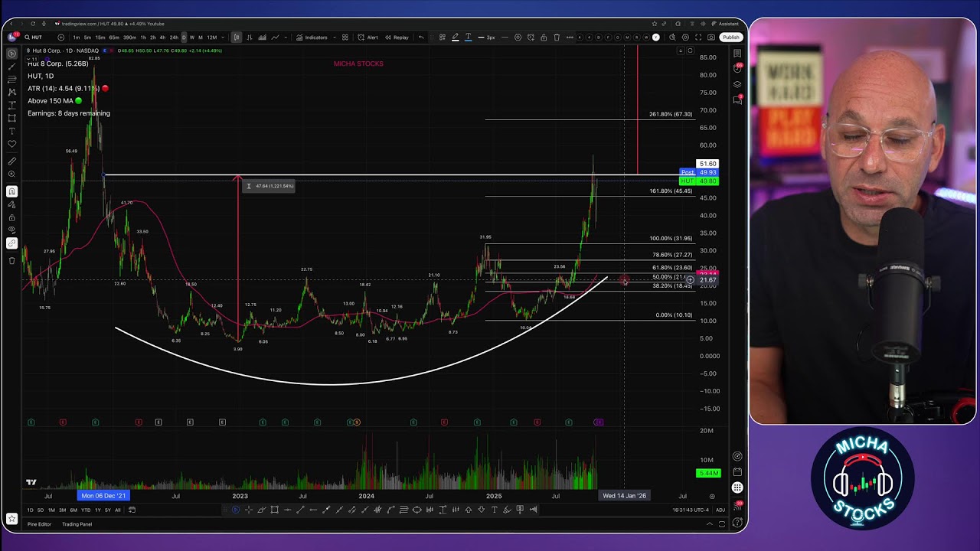
Task: Open the alerts panel
Action: (x=737, y=69)
